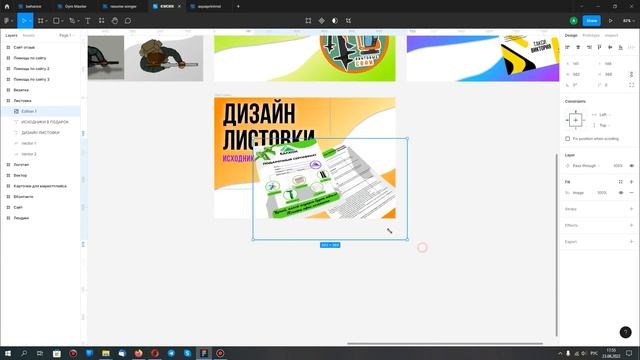Select the Rectangle shape tool

tap(56, 20)
